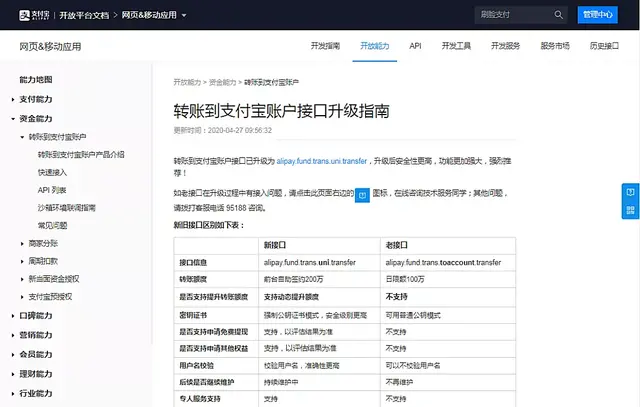
Task: Click the Alipay logo in header
Action: point(34,15)
